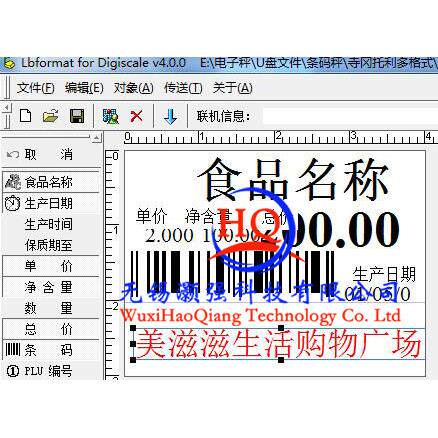Open the 对象(A) menu
The width and height of the screenshot is (438, 438).
(133, 88)
